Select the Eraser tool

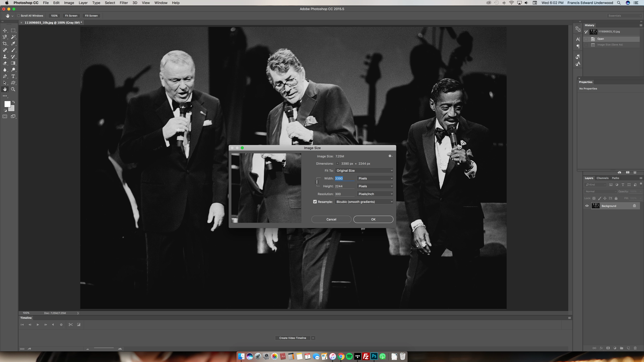click(5, 63)
